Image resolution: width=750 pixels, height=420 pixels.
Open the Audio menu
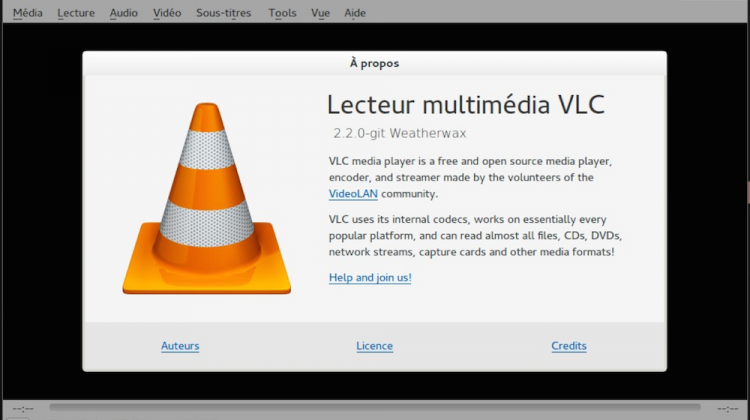click(124, 13)
